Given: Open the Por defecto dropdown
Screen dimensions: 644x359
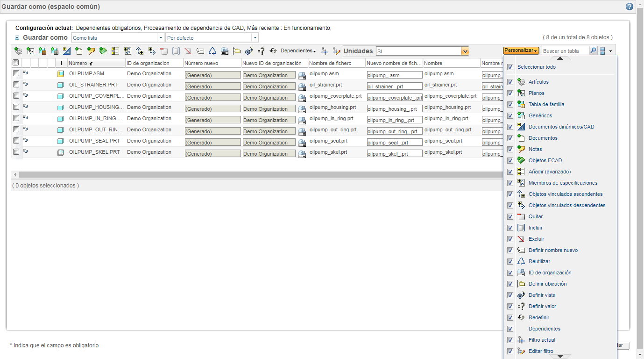Looking at the screenshot, I should point(255,38).
